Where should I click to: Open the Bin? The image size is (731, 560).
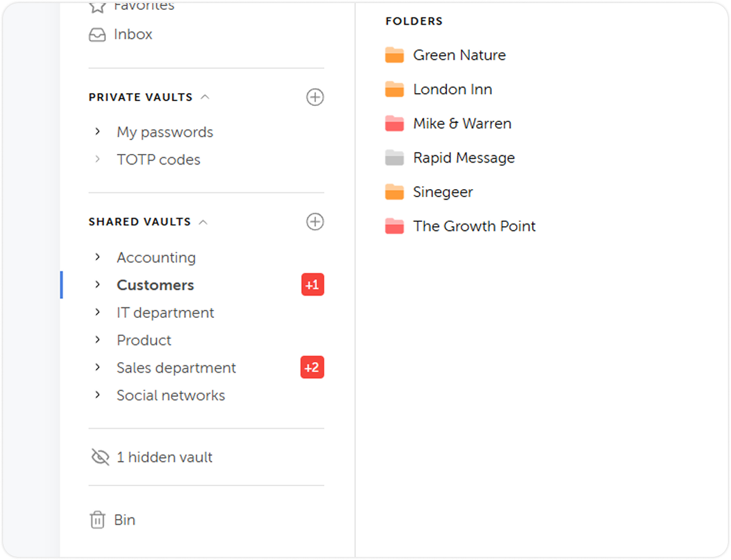click(125, 519)
